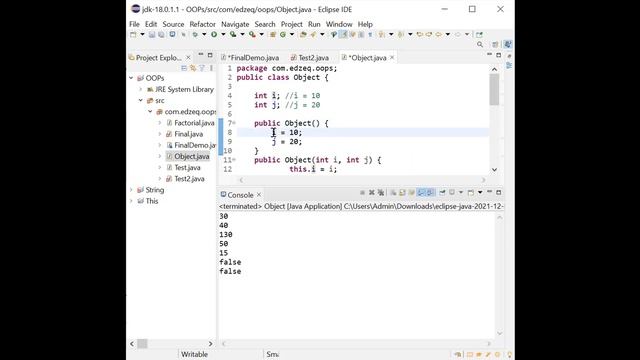Open the Refactor menu
Image resolution: width=640 pixels, height=360 pixels.
pos(202,24)
